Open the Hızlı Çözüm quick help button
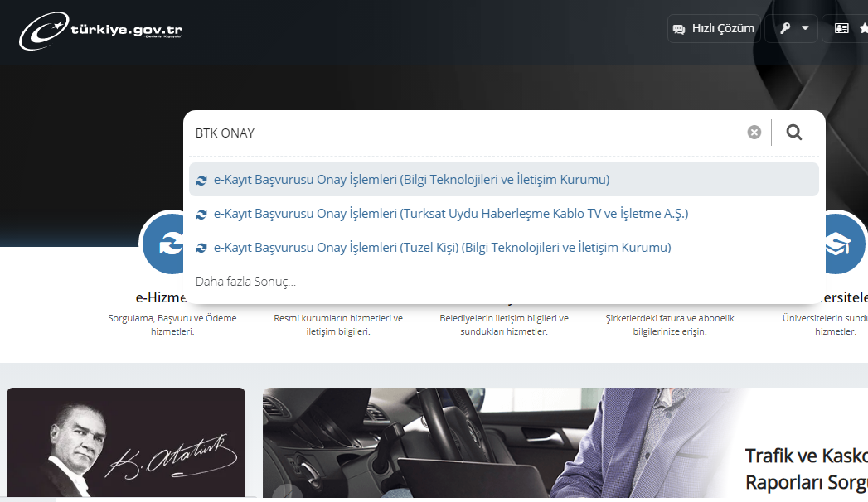868x502 pixels. tap(714, 28)
